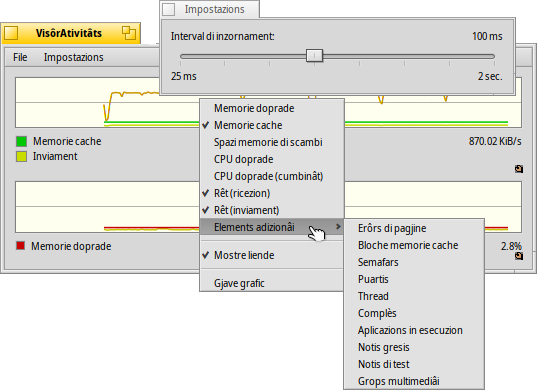Choose CPU doprade menu entry
537x390 pixels.
point(272,159)
